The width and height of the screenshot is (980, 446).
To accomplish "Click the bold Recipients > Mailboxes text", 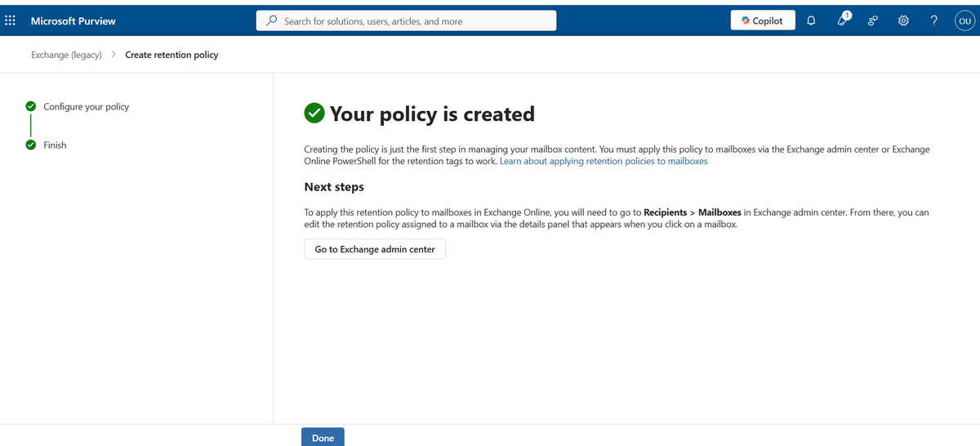I will 693,212.
